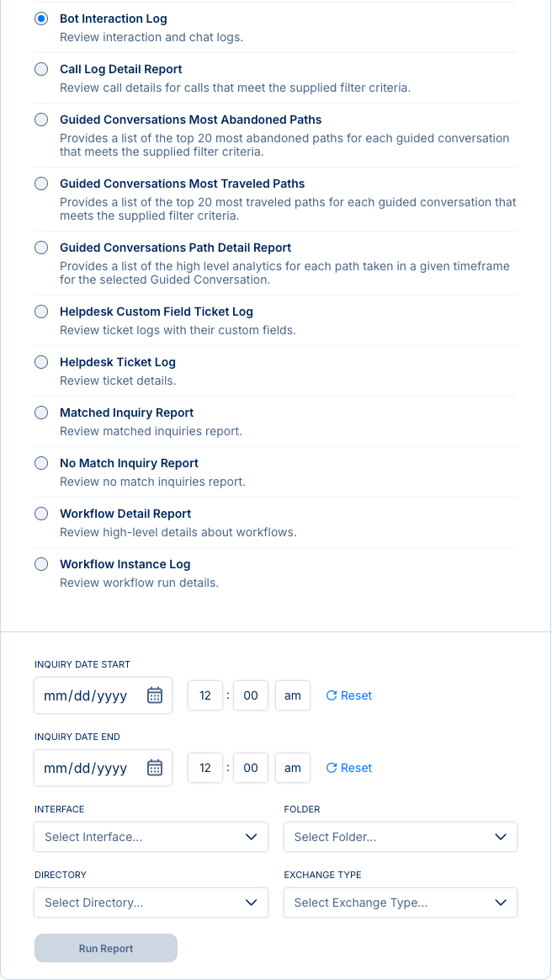Pick the No Match Inquiry Report
552x980 pixels.
(41, 463)
